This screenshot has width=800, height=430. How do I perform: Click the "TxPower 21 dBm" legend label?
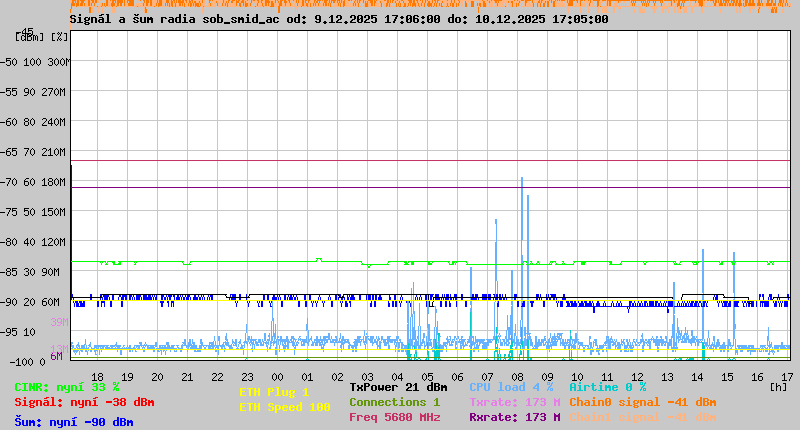(x=398, y=387)
